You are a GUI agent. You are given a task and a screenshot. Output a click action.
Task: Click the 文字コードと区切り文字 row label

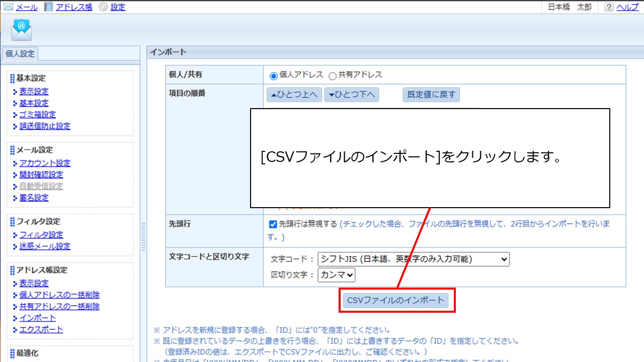coord(209,256)
